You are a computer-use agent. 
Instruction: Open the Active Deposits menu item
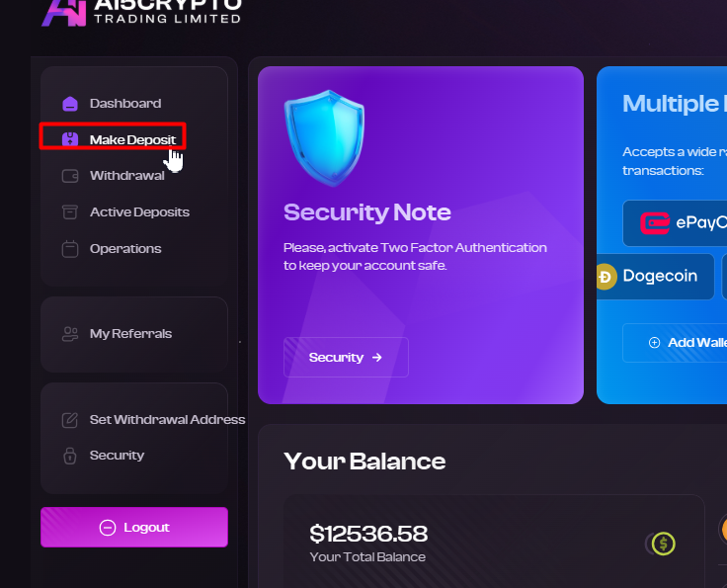139,211
